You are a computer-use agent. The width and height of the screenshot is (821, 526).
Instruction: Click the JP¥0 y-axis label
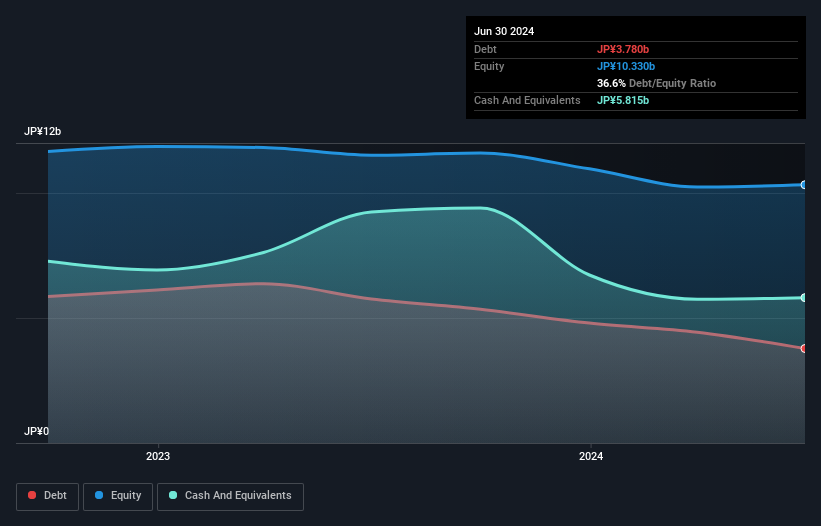(x=36, y=431)
